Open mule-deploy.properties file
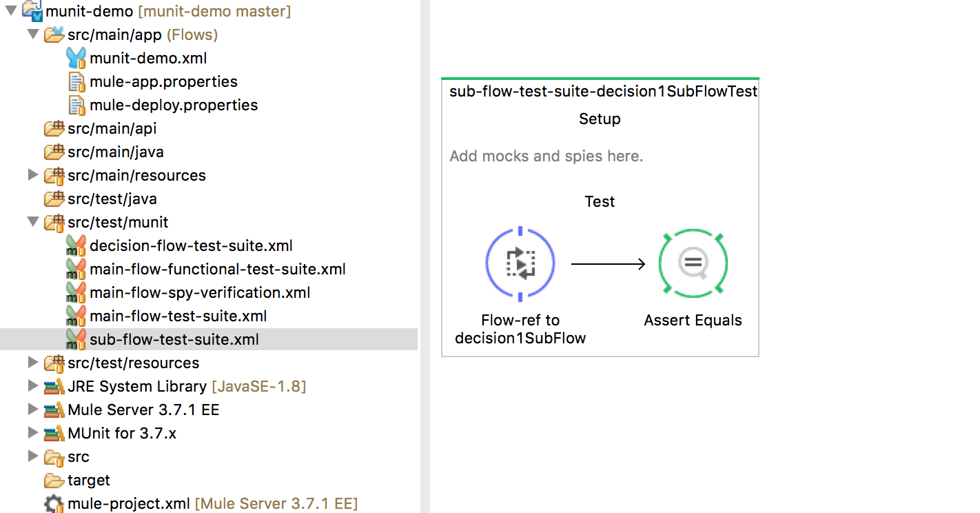 pyautogui.click(x=174, y=105)
